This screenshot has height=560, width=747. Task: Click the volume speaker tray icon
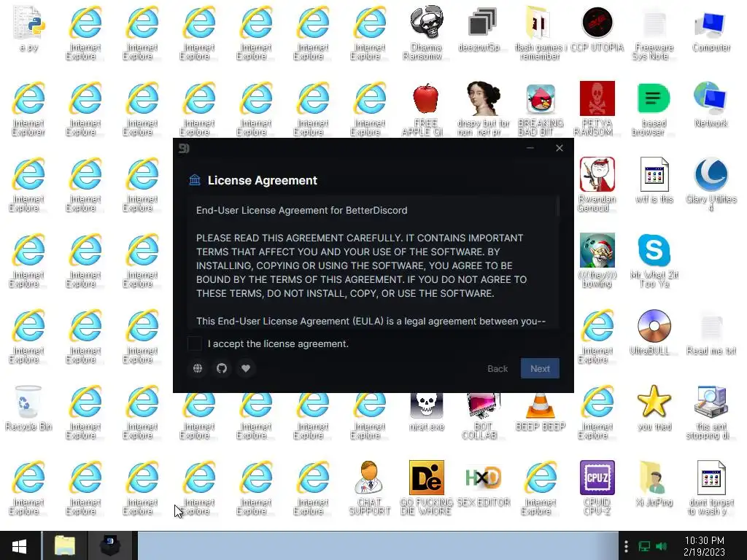661,546
